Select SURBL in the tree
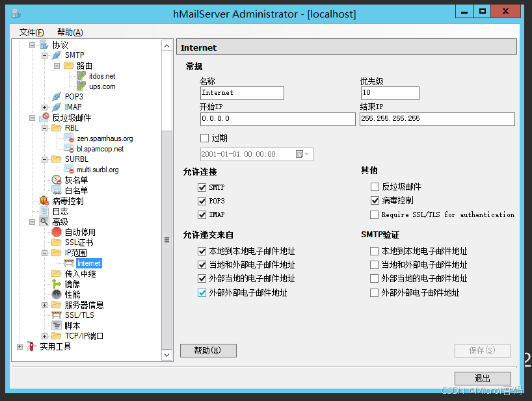 click(x=76, y=159)
